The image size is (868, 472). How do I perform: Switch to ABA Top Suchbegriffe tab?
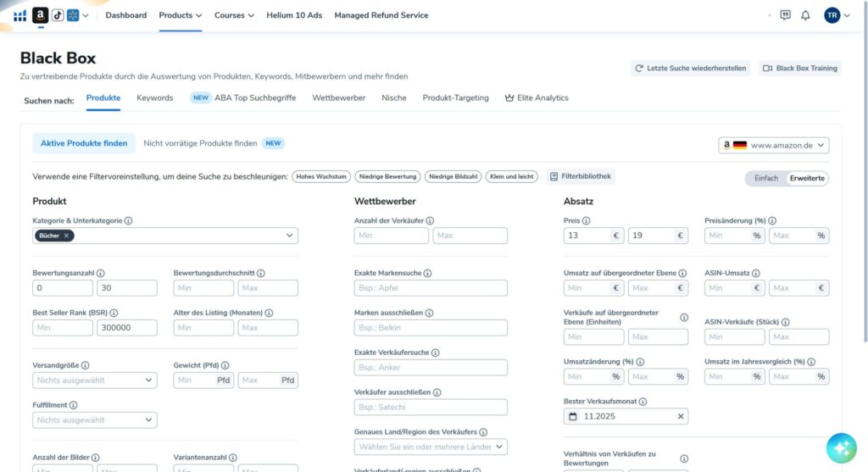tap(243, 98)
